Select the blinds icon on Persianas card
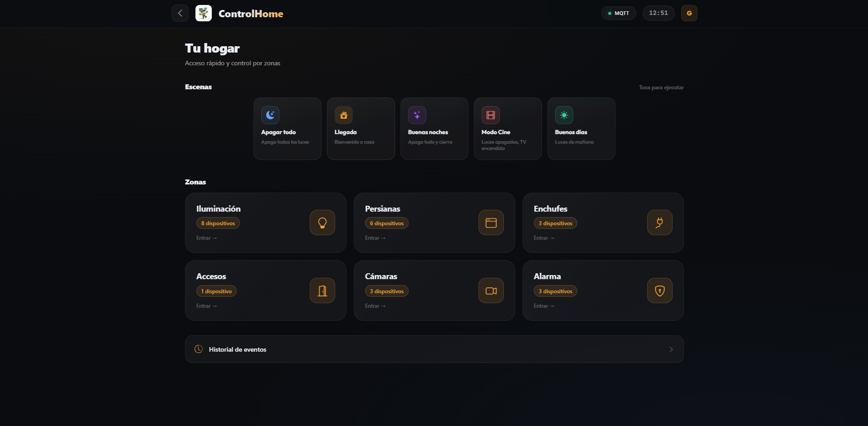 (491, 223)
